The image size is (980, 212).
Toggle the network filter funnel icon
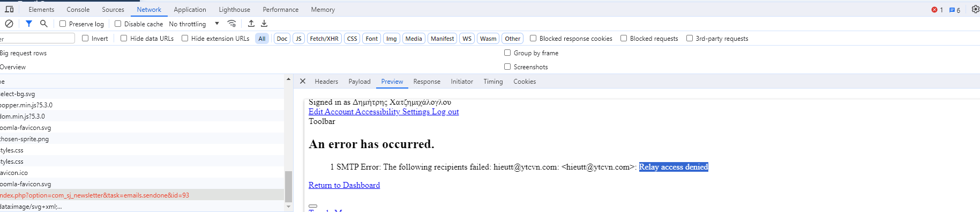[x=29, y=24]
